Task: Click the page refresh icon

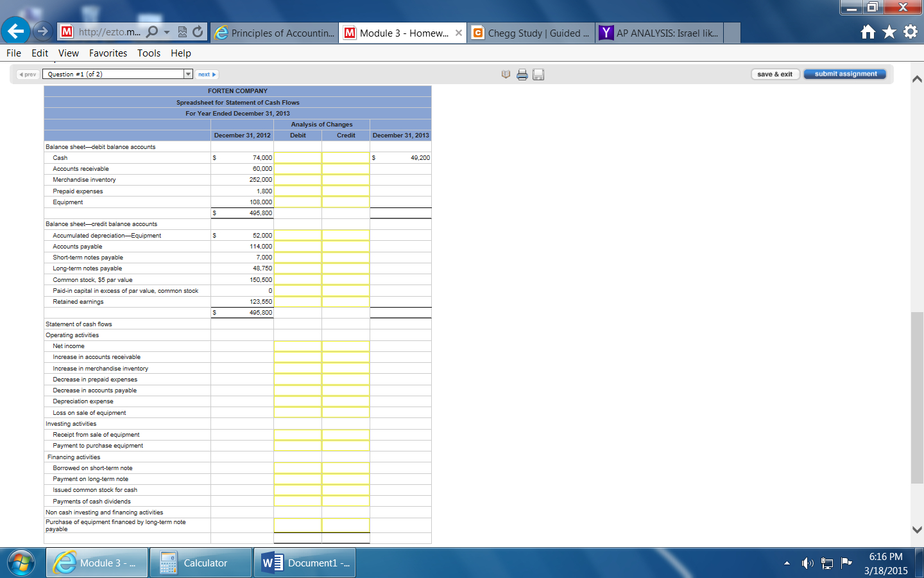Action: 198,31
